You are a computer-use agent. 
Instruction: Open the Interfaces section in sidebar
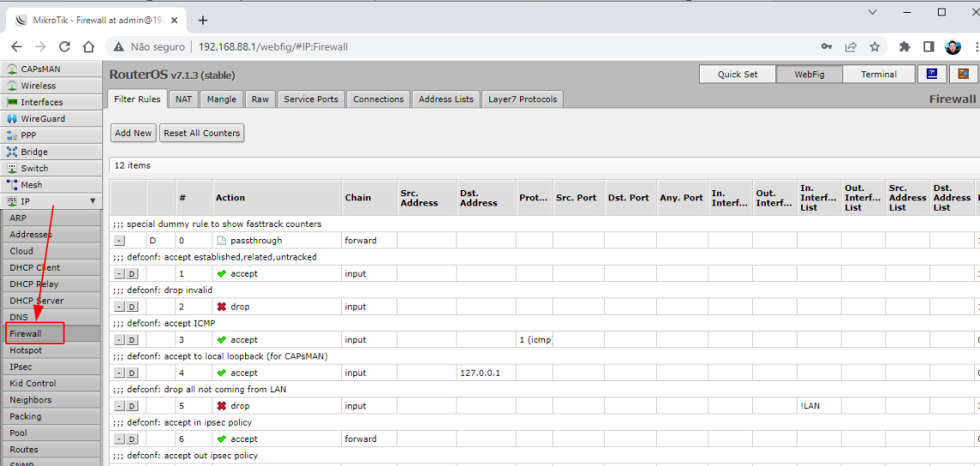coord(51,102)
